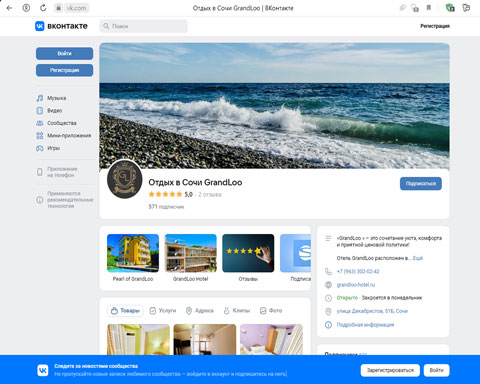The image size is (480, 384).
Task: Open the partially visible Подписка thumbnail
Action: point(295,253)
